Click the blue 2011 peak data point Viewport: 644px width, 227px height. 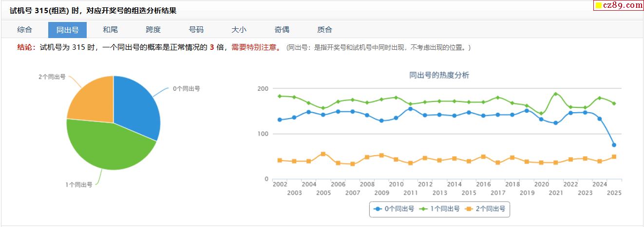coord(410,109)
